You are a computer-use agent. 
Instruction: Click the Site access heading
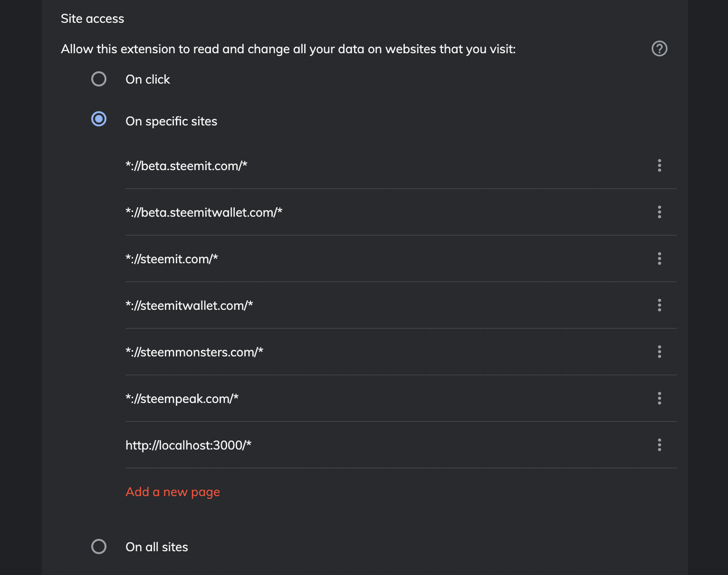click(x=93, y=19)
